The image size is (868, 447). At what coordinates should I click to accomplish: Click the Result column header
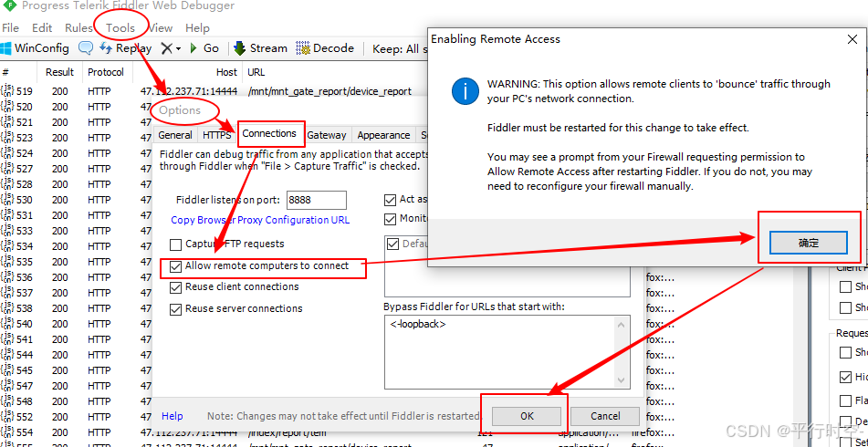coord(60,72)
